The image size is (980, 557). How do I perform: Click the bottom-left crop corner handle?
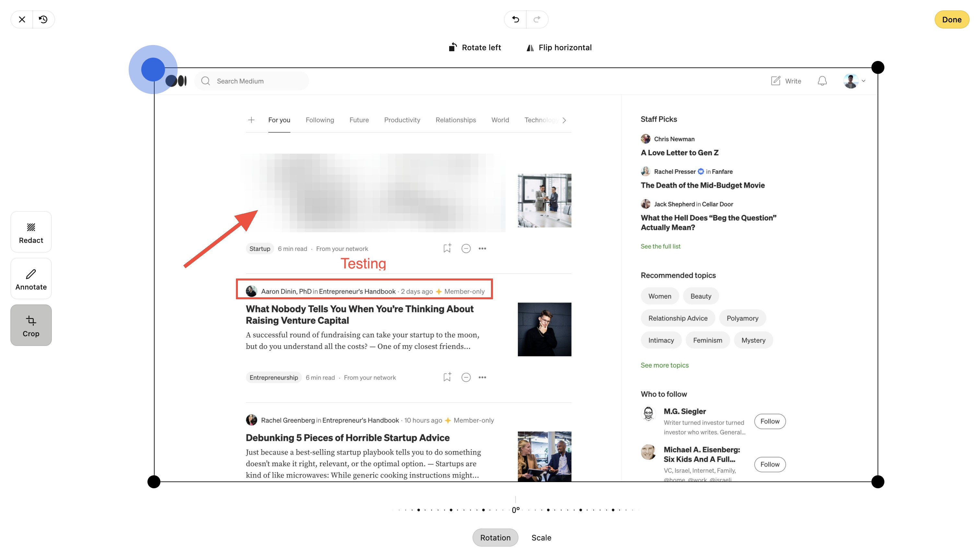point(154,482)
